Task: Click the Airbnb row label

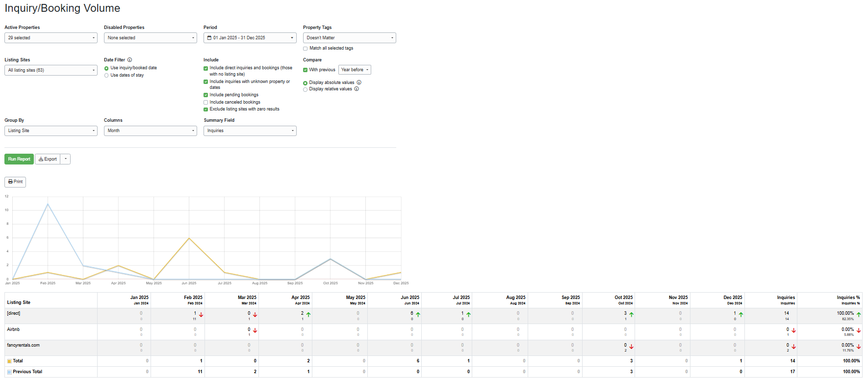Action: 13,329
